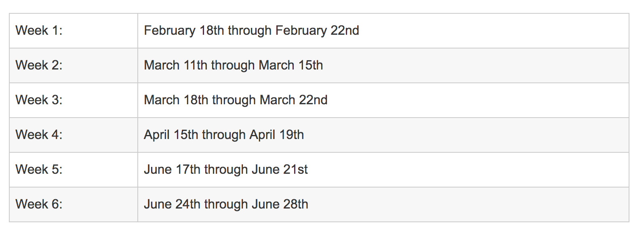Screen dimensions: 644x236
Task: Select the "Week 2:" label cell
Action: [x=39, y=65]
